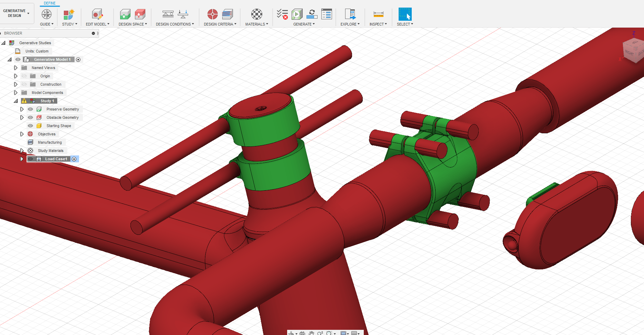Click the Zoom magnifier in the navigation bar
This screenshot has height=335, width=644.
point(320,333)
